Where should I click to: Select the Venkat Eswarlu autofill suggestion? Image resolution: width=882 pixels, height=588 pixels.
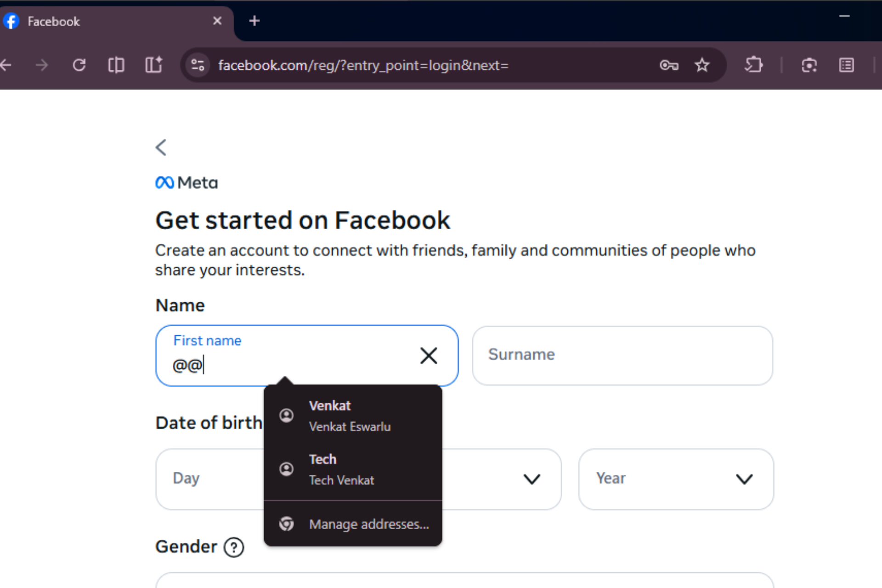coord(353,416)
